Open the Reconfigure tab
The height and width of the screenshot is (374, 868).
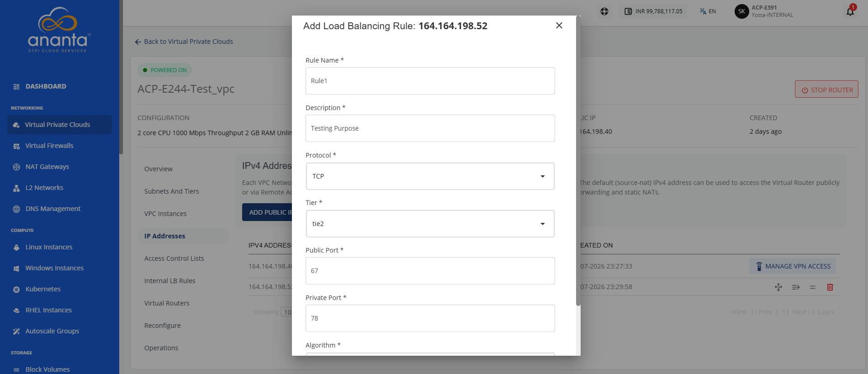(x=163, y=326)
